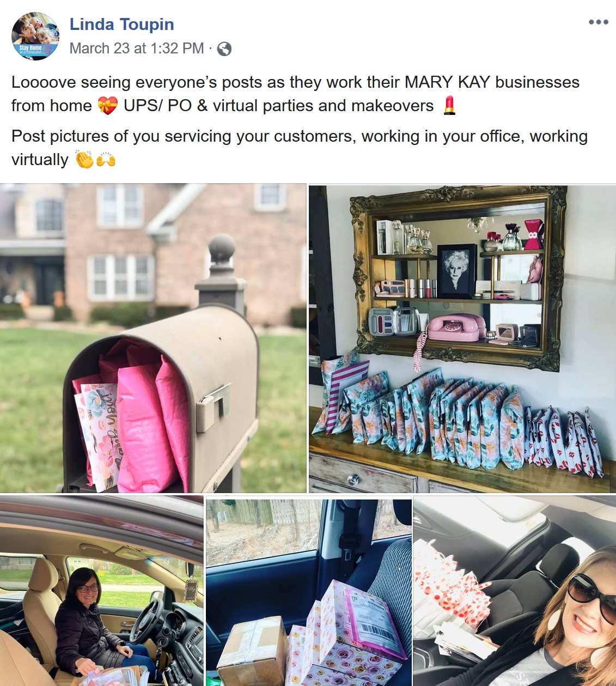Open the three-dot post options menu

point(598,22)
